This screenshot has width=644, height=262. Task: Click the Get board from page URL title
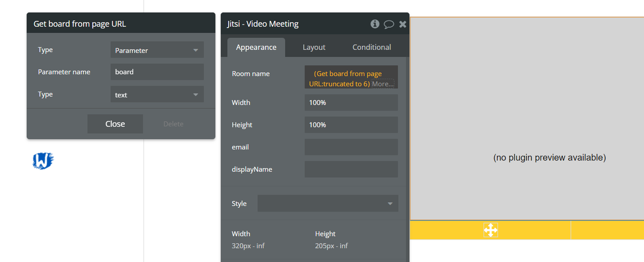coord(80,24)
